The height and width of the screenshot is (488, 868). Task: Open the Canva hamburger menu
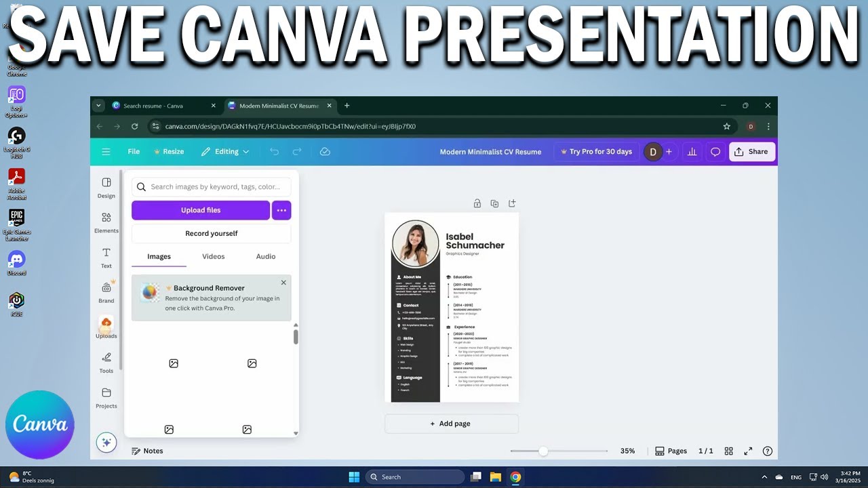(x=106, y=152)
